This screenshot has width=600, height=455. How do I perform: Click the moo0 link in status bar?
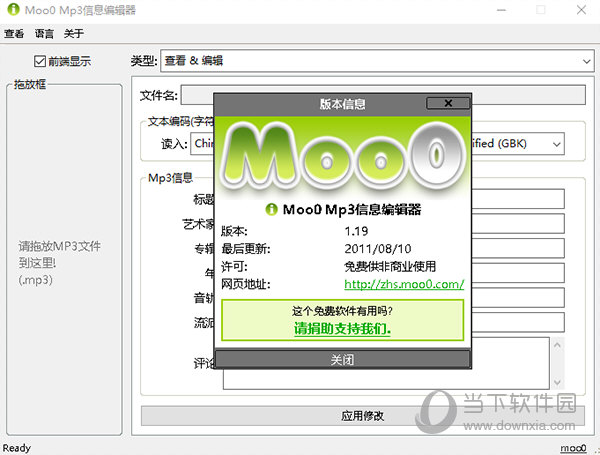tap(573, 448)
